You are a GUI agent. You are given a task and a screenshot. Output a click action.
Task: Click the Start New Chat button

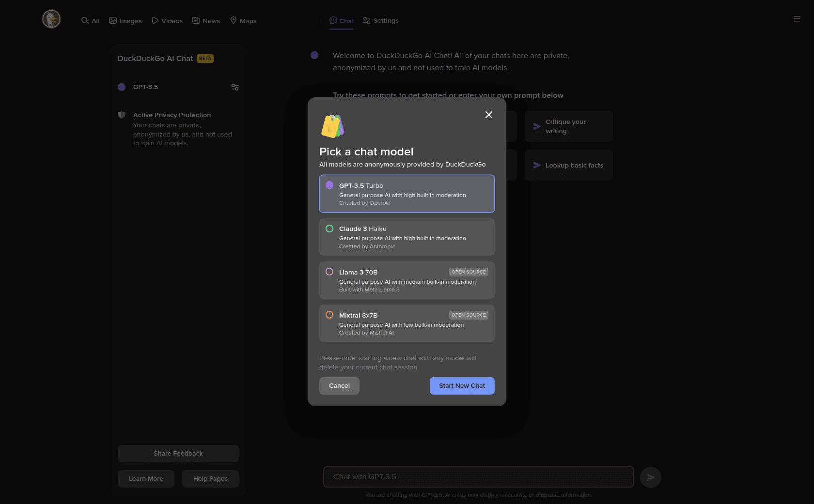(x=462, y=386)
